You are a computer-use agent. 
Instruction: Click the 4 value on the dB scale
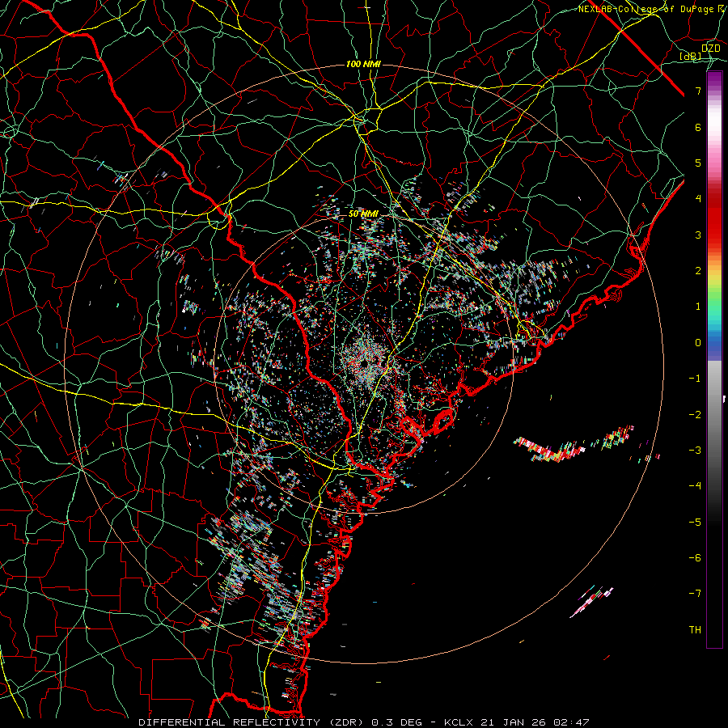(x=698, y=199)
